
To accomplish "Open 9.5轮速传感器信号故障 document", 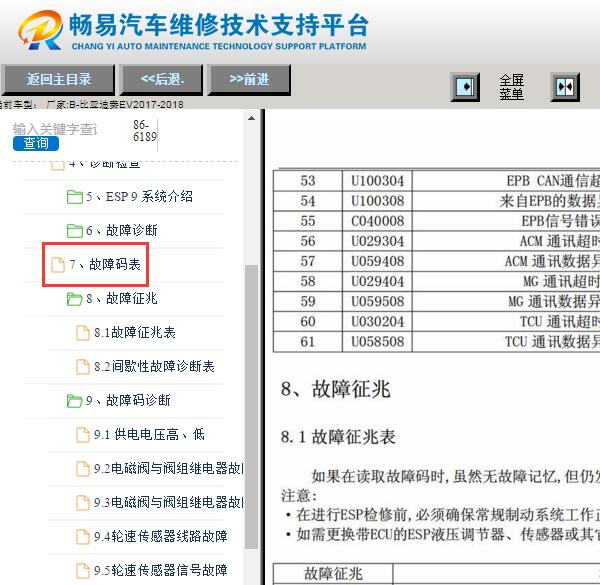I will pyautogui.click(x=152, y=570).
